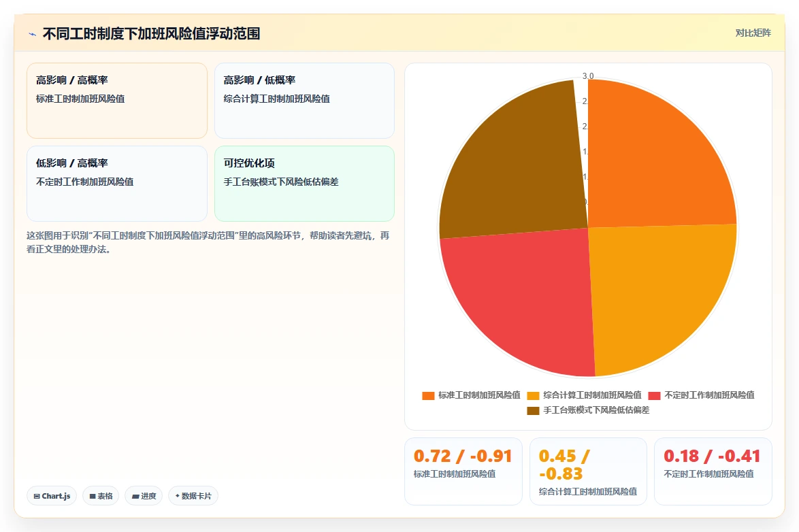
Task: Click the 数据卡片 tag chip
Action: (193, 496)
